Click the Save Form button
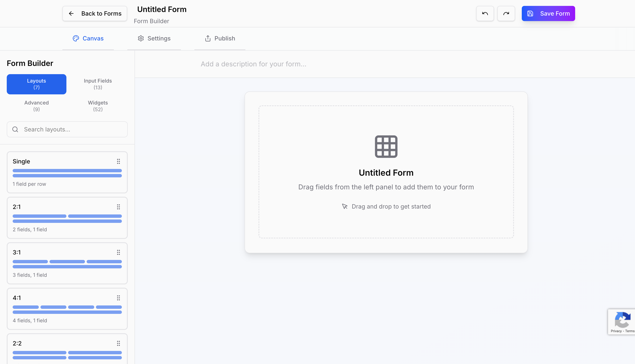This screenshot has height=364, width=635. click(548, 13)
